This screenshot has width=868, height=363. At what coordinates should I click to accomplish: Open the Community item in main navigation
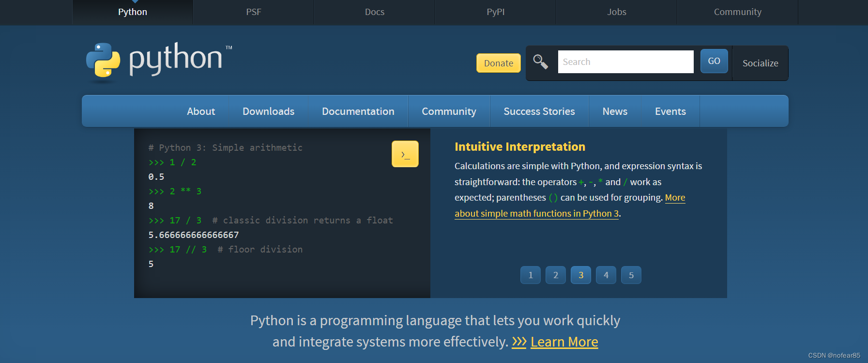click(449, 111)
